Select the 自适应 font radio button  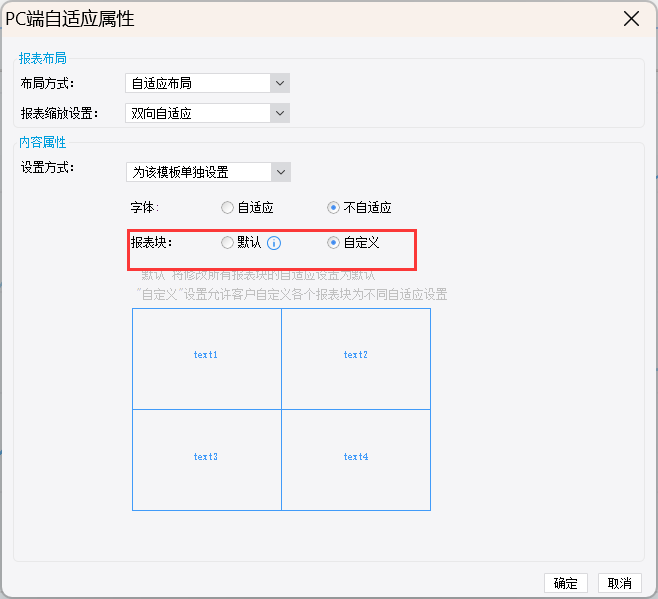(x=227, y=208)
